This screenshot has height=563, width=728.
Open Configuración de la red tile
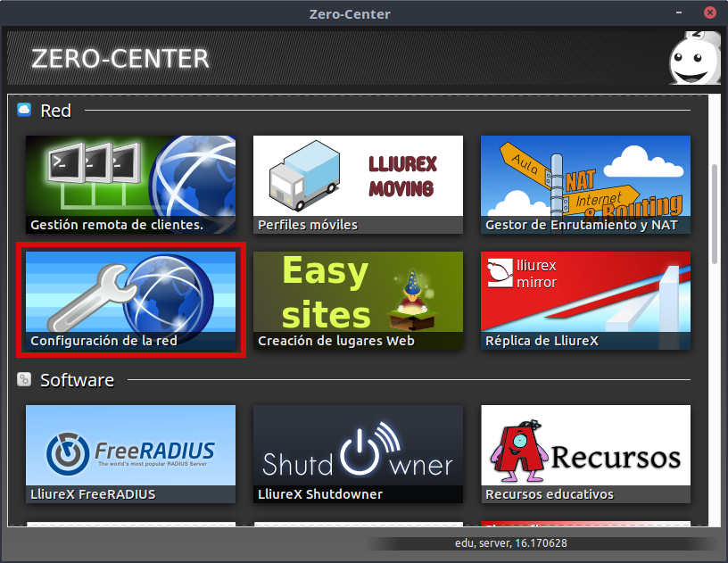tap(130, 301)
